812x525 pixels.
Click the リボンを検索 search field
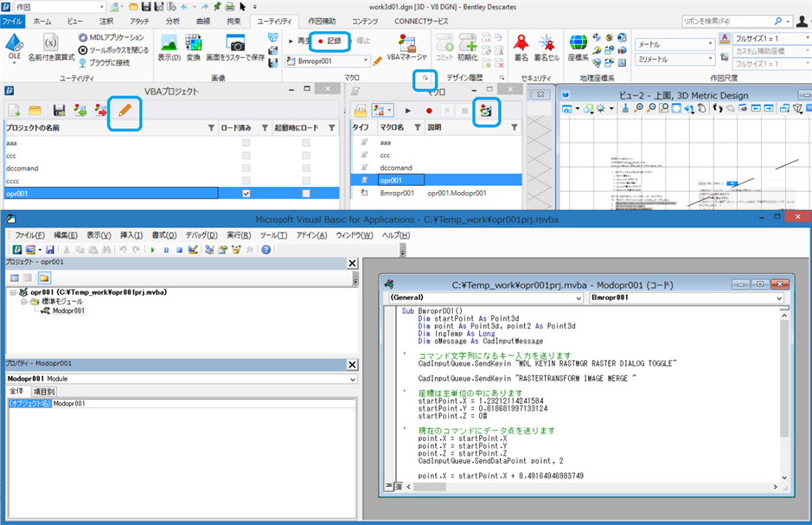pyautogui.click(x=737, y=22)
